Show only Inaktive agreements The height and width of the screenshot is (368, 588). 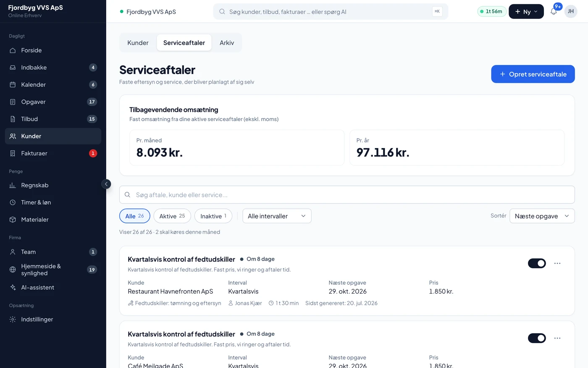tap(213, 216)
